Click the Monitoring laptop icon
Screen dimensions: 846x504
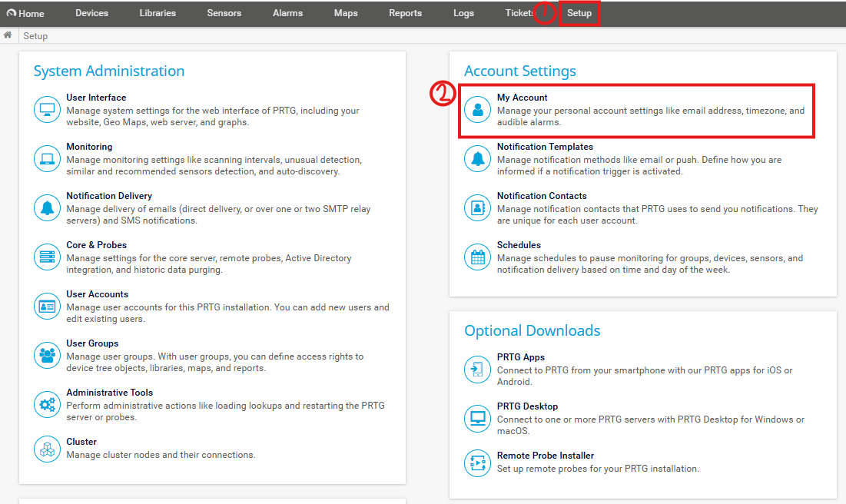coord(47,158)
